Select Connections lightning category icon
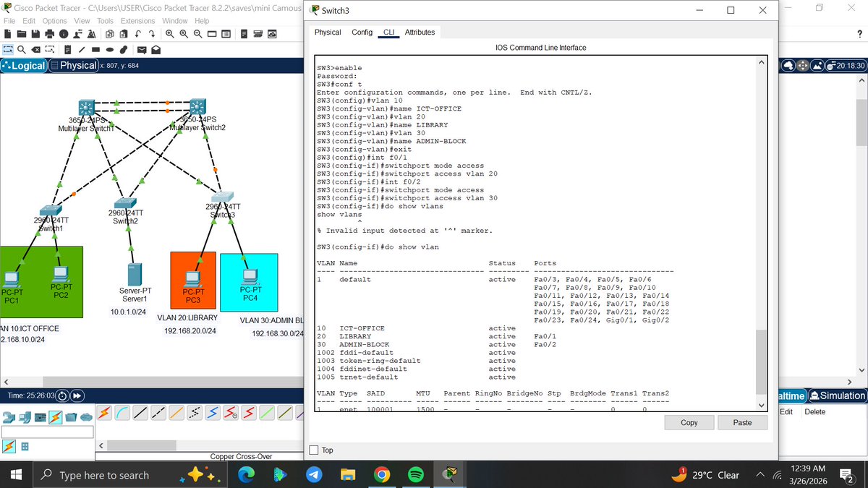The height and width of the screenshot is (488, 868). [x=56, y=417]
